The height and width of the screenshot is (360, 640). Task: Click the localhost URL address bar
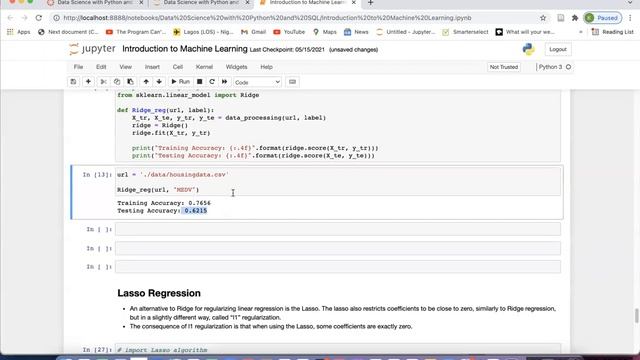267,18
